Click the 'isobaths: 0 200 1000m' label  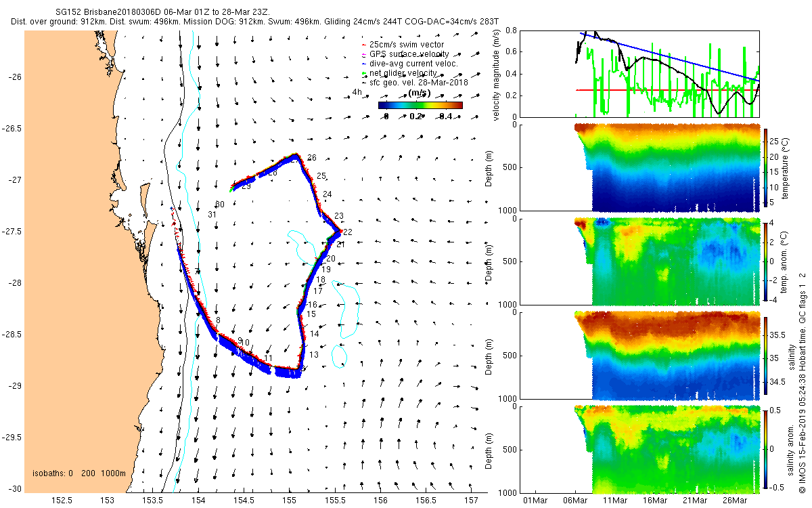click(x=79, y=473)
